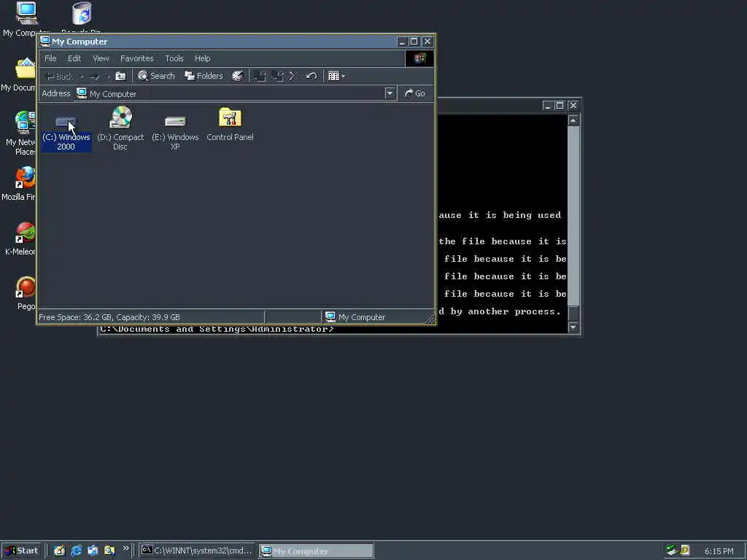The width and height of the screenshot is (747, 560).
Task: Click the History toolbar icon
Action: [x=237, y=76]
